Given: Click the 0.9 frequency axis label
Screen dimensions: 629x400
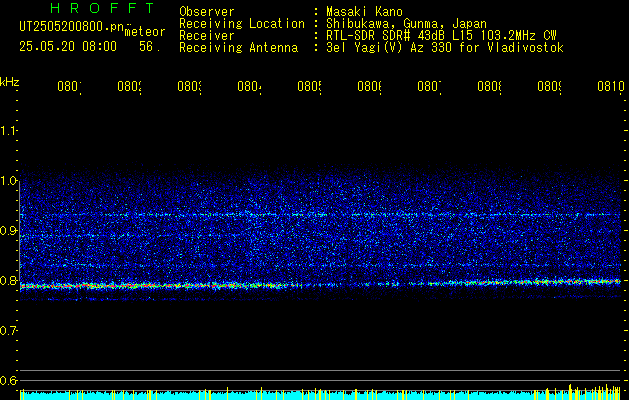Looking at the screenshot, I should click(8, 230).
